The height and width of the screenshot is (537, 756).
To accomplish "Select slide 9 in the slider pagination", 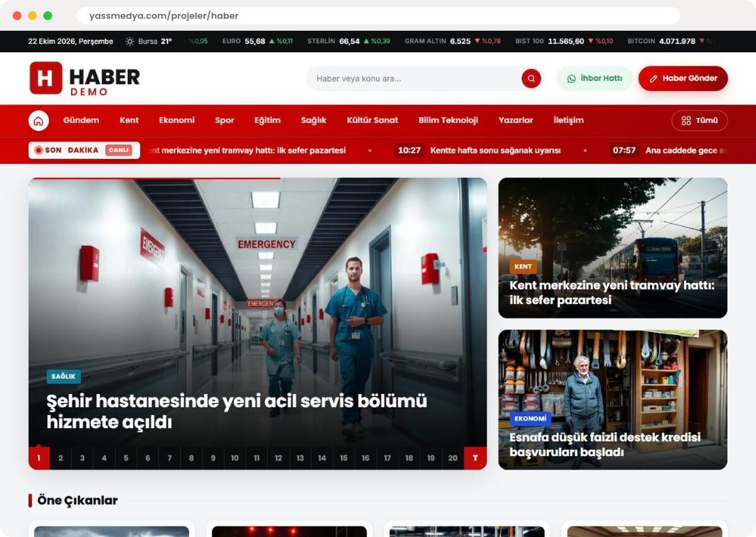I will [213, 458].
